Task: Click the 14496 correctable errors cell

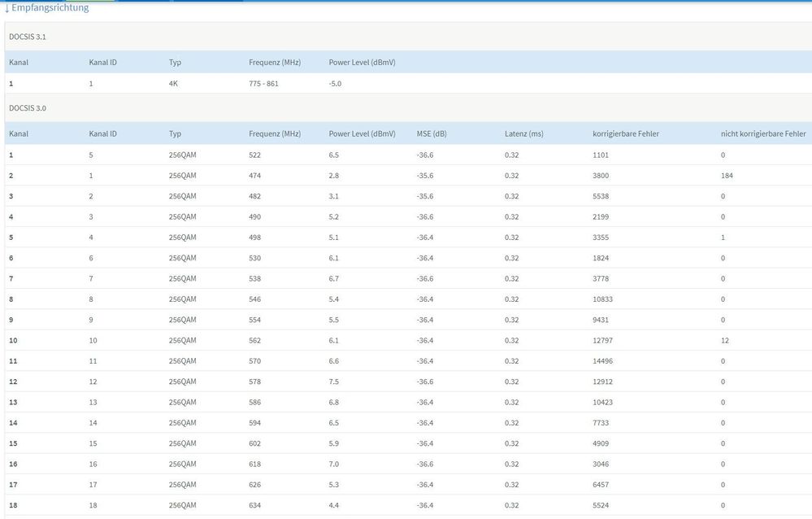Action: click(605, 361)
